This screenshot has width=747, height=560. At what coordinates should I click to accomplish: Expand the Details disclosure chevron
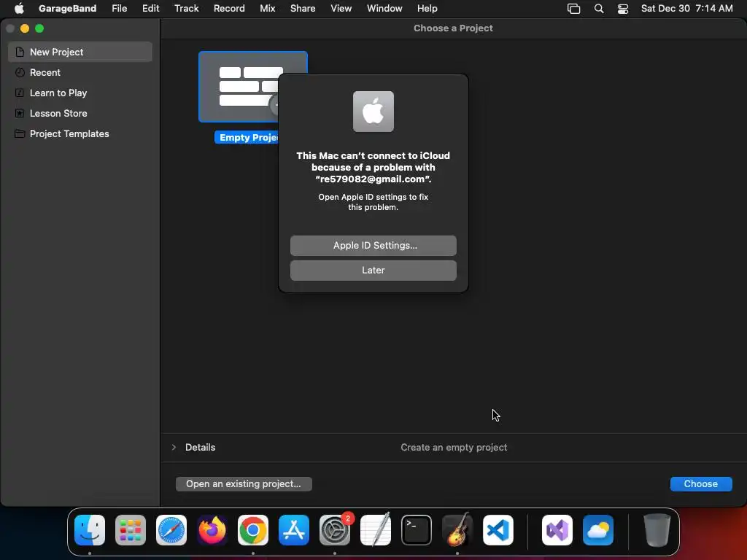174,447
